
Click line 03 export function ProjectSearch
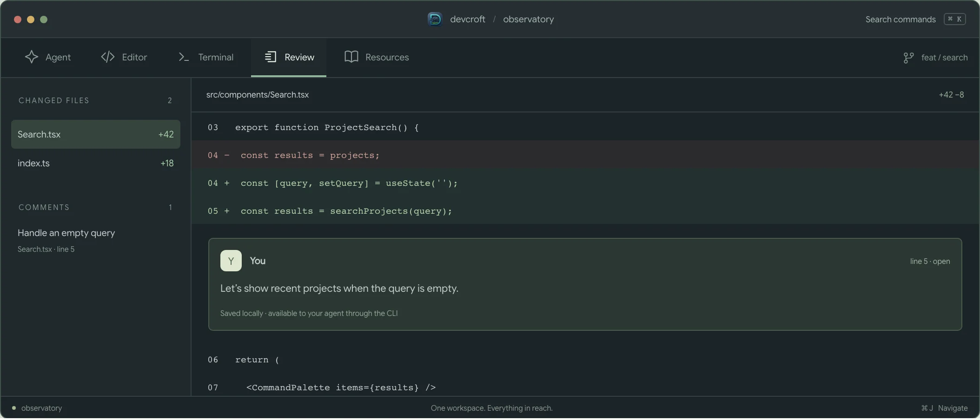tap(585, 127)
